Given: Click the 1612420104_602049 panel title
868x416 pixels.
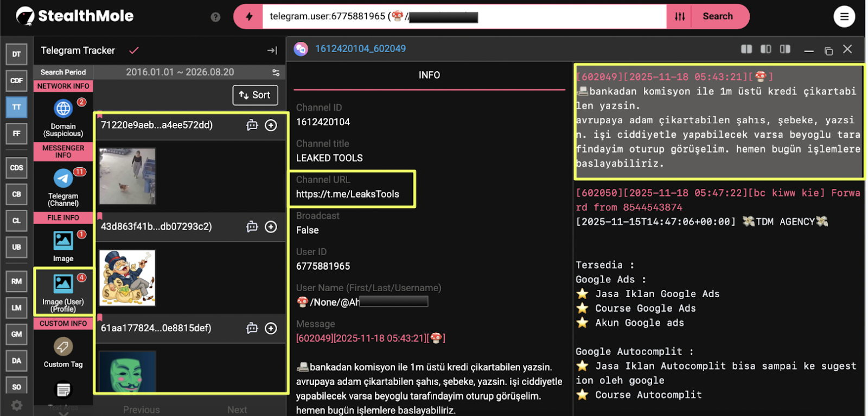Looking at the screenshot, I should (360, 49).
